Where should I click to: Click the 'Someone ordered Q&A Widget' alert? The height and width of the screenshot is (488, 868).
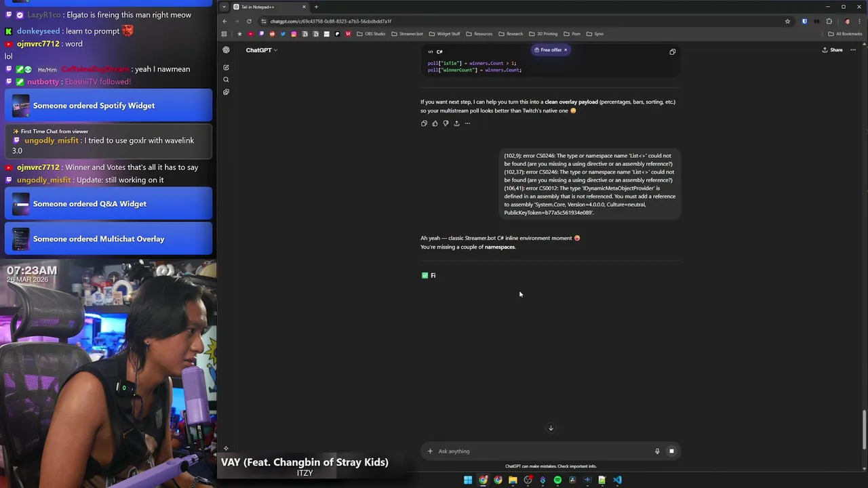(108, 204)
